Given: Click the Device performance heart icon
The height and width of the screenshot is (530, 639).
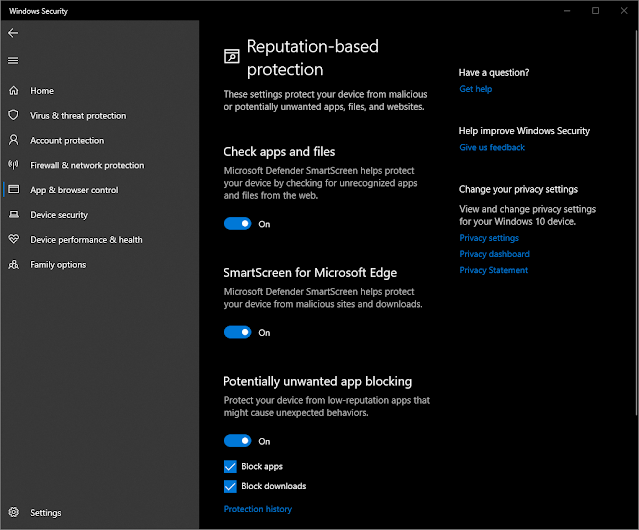Looking at the screenshot, I should pyautogui.click(x=13, y=239).
